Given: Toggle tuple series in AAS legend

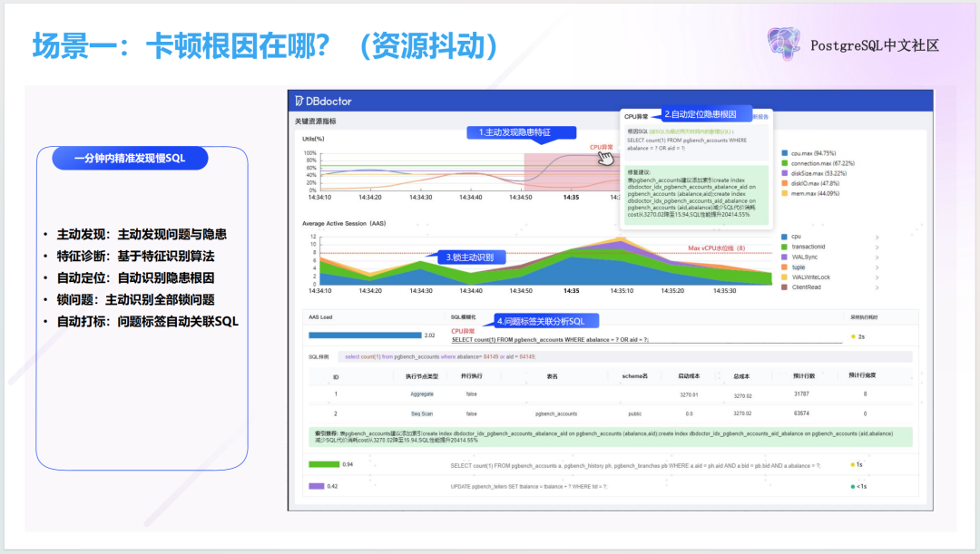Looking at the screenshot, I should [x=793, y=267].
